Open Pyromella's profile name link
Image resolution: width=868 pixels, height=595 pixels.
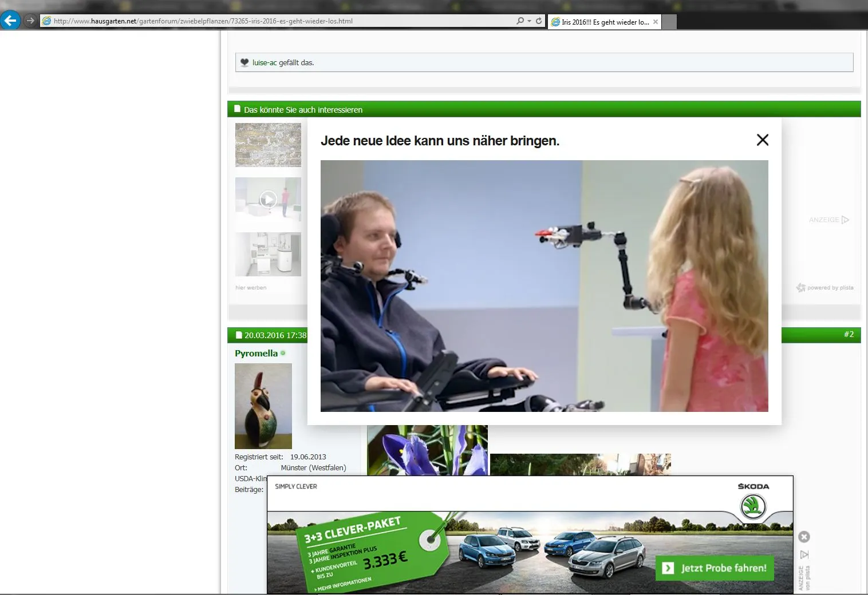click(256, 354)
